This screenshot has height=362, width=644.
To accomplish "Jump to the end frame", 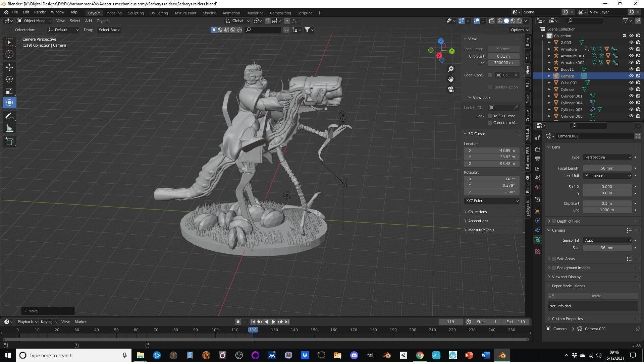I will 287,322.
